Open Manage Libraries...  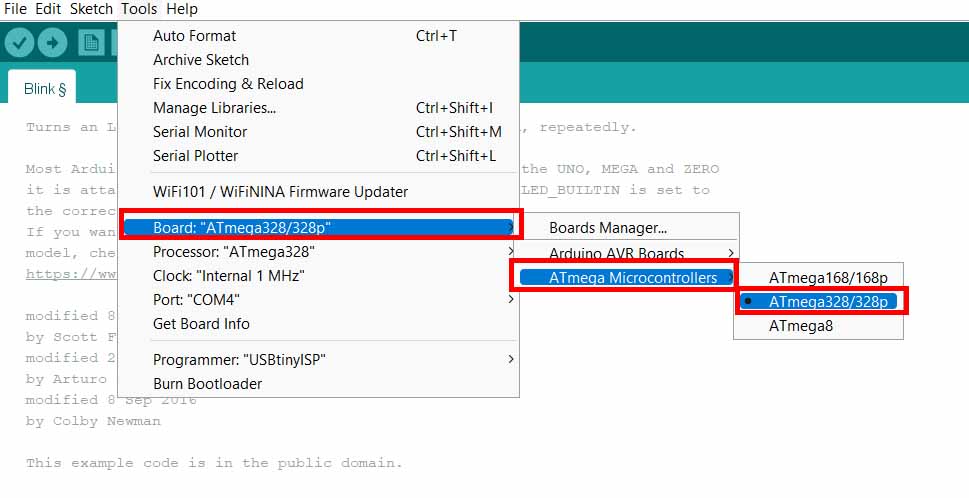319,108
